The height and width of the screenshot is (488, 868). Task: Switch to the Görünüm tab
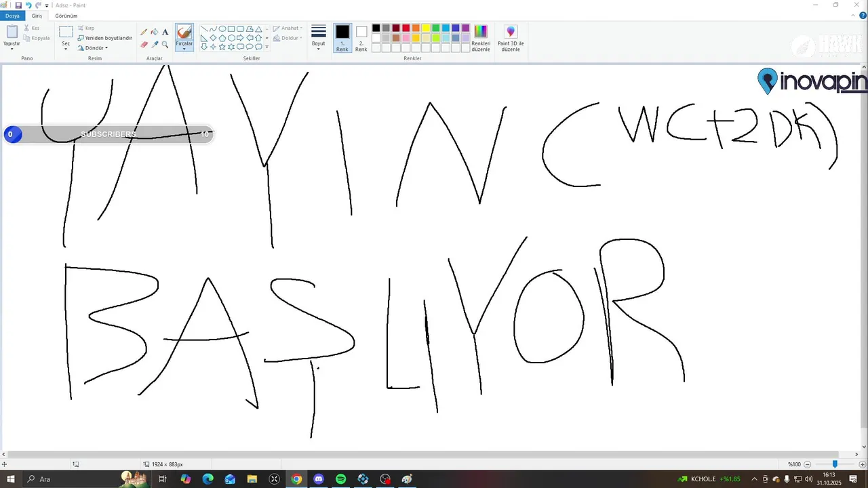pyautogui.click(x=66, y=16)
